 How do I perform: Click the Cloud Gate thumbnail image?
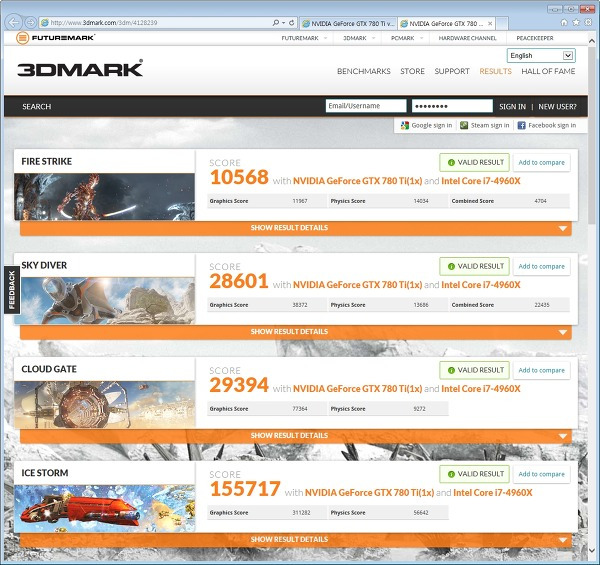pyautogui.click(x=104, y=404)
